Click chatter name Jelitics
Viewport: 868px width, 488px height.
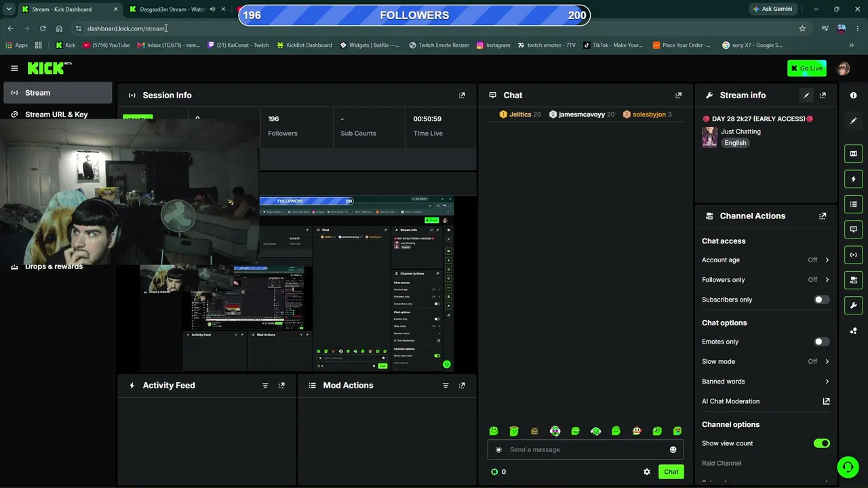[520, 115]
